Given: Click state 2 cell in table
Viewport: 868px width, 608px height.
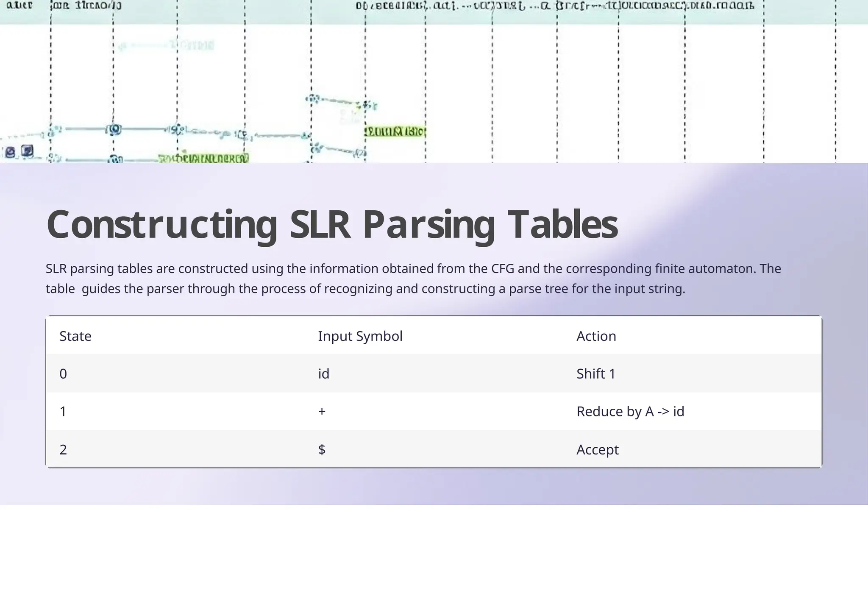Looking at the screenshot, I should coord(63,449).
